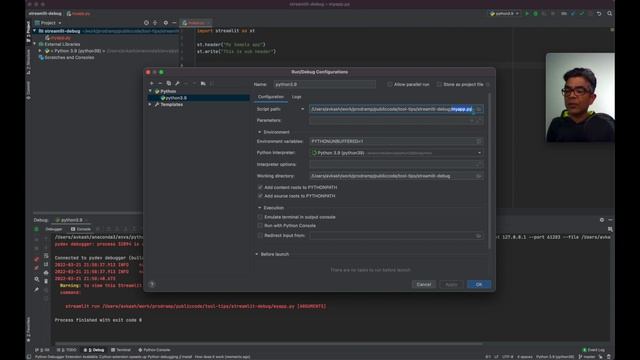
Task: Expand the Before launch section
Action: point(257,254)
